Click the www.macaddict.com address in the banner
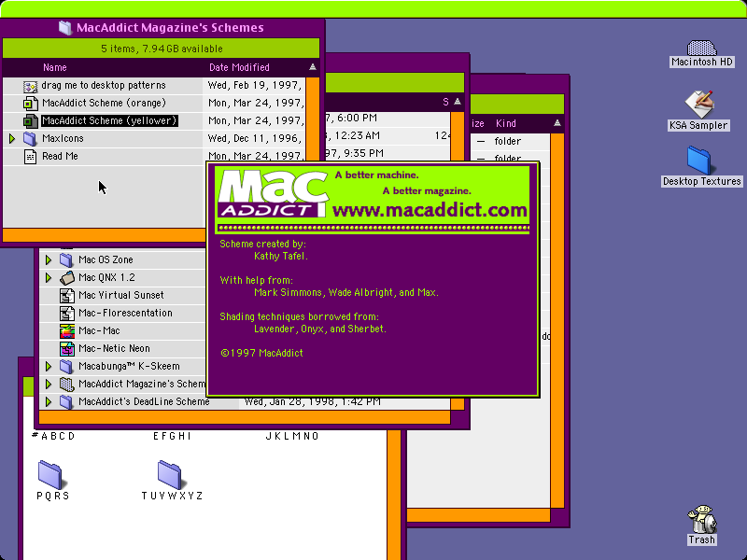 [x=430, y=210]
